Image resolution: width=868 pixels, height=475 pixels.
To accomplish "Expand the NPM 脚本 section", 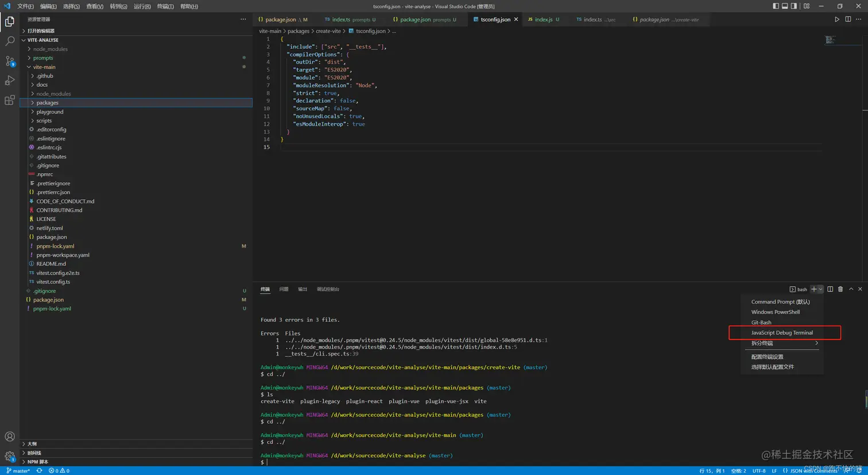I will pos(38,462).
